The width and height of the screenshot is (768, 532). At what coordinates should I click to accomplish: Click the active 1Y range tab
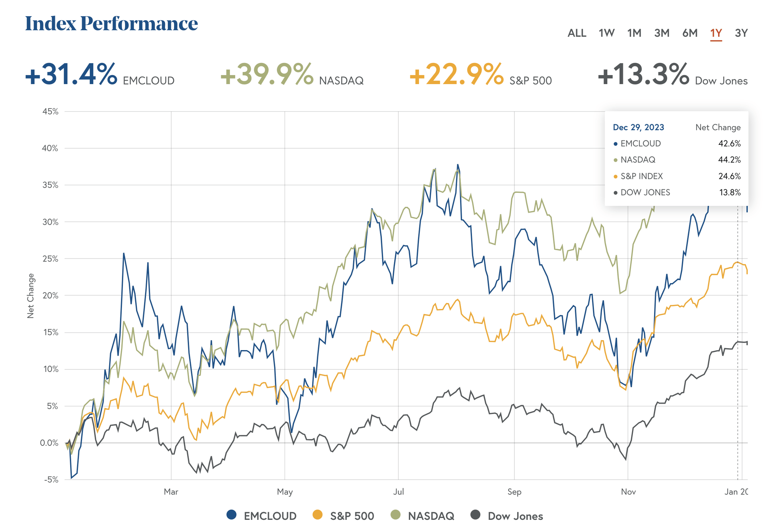coord(716,33)
